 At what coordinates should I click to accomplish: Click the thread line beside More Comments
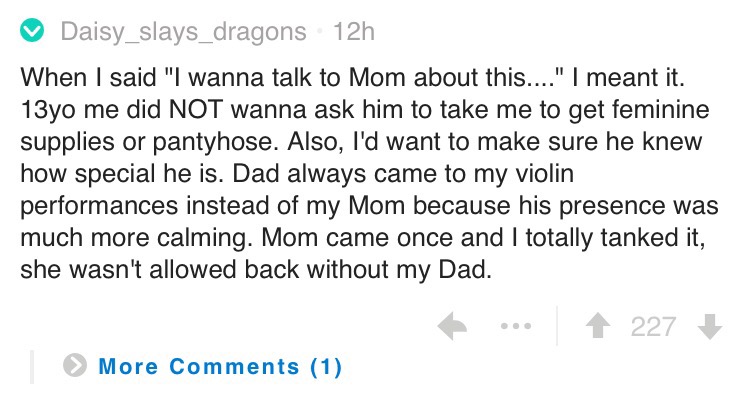click(32, 367)
